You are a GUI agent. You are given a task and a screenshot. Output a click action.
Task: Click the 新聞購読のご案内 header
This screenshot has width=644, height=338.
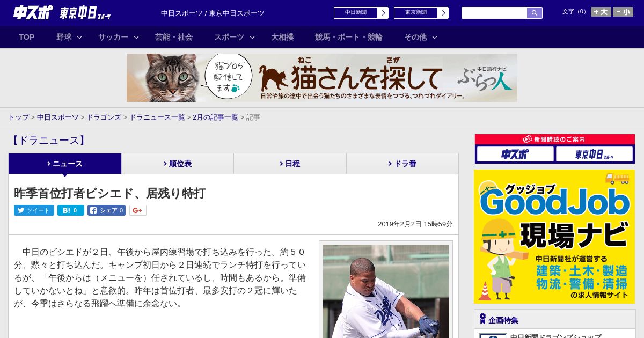pyautogui.click(x=554, y=139)
